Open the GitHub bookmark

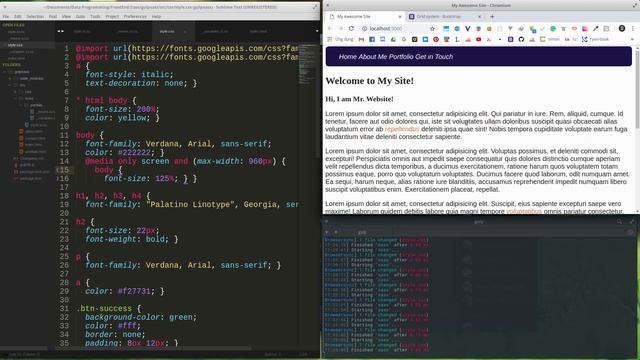pos(521,39)
